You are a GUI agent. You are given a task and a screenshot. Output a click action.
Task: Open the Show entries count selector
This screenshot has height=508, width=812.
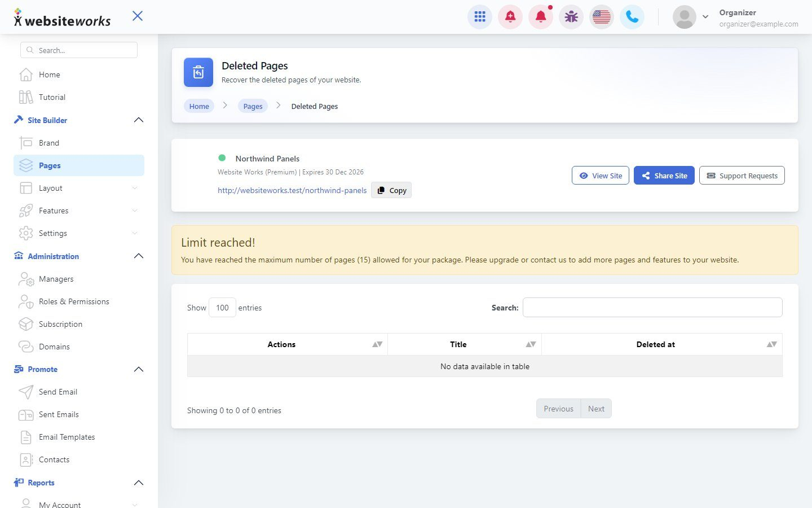click(x=222, y=308)
